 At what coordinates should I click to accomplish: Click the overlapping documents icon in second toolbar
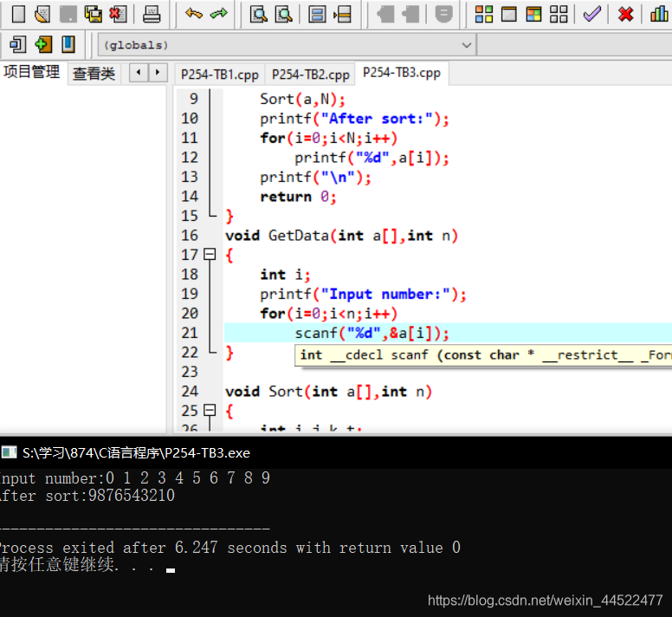pos(18,44)
